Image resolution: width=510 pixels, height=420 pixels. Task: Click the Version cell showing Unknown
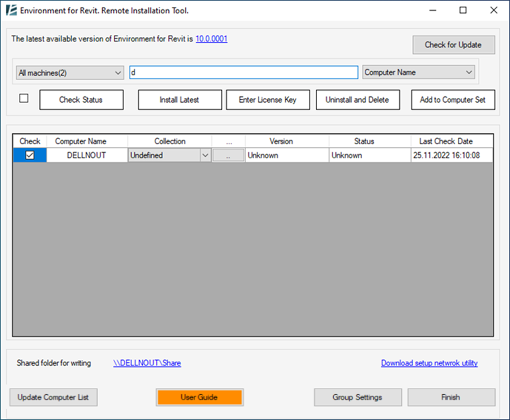click(x=287, y=155)
